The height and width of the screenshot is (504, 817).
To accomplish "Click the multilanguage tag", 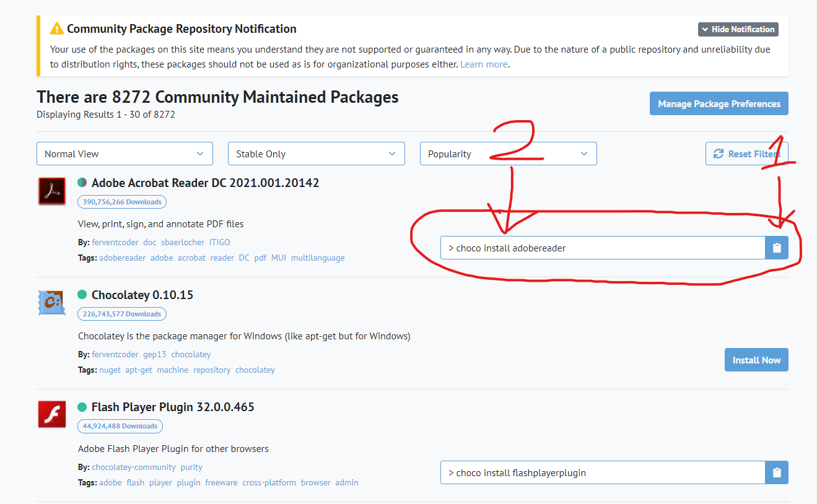I will pos(318,258).
